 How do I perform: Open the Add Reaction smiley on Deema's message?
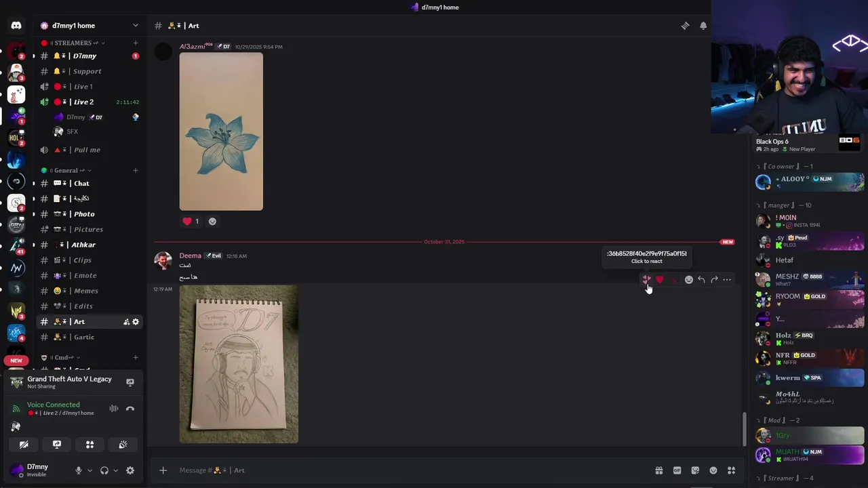pyautogui.click(x=688, y=279)
